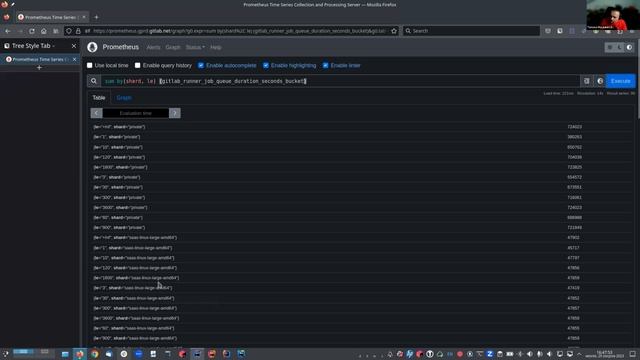Click the search magnifier beside the query box
Image resolution: width=640 pixels, height=360 pixels.
(x=94, y=81)
